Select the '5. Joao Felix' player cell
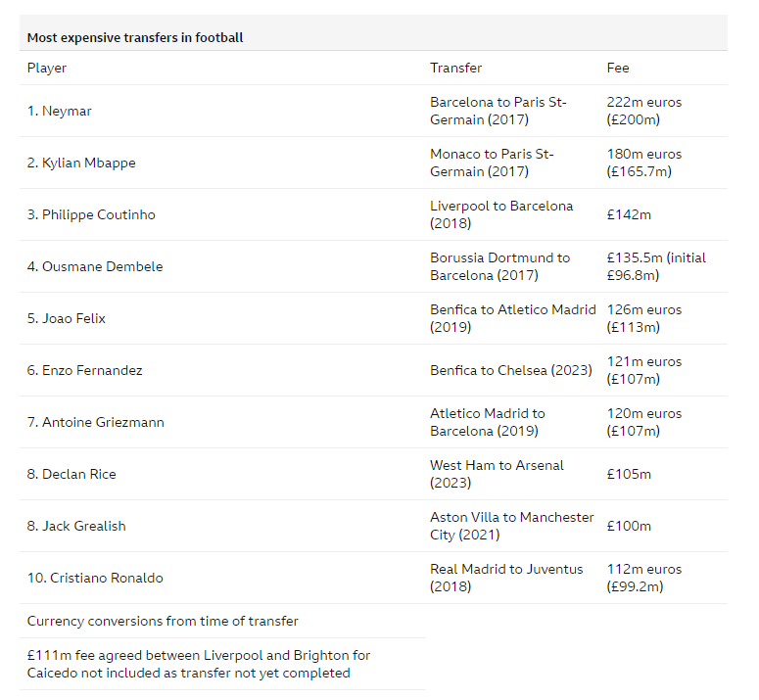759x700 pixels. point(67,318)
